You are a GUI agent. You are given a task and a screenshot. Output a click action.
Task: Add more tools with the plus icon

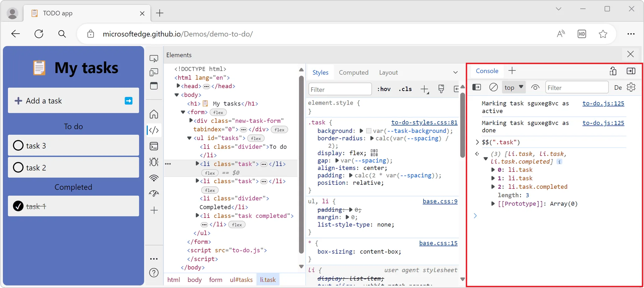(154, 210)
